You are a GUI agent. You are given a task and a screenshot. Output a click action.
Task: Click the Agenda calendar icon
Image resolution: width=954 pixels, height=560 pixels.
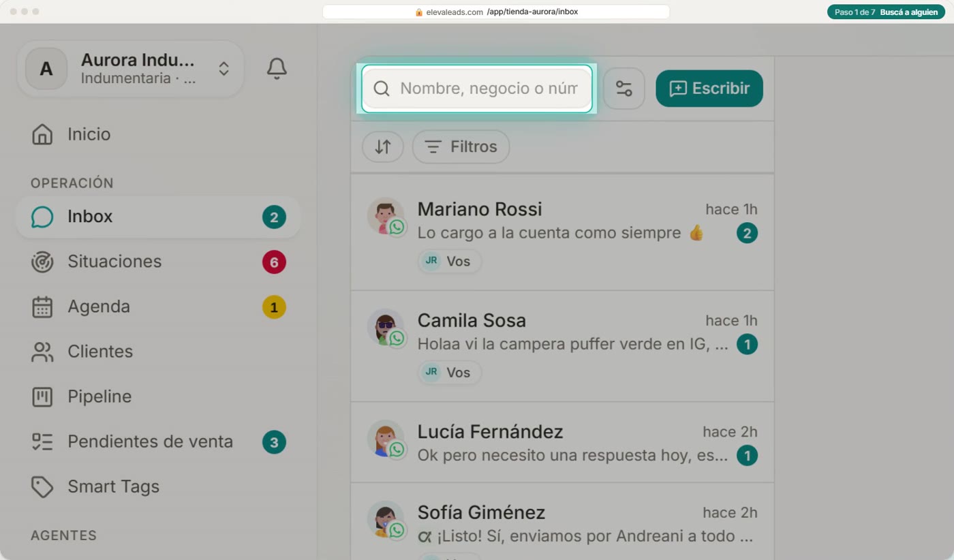(x=42, y=307)
